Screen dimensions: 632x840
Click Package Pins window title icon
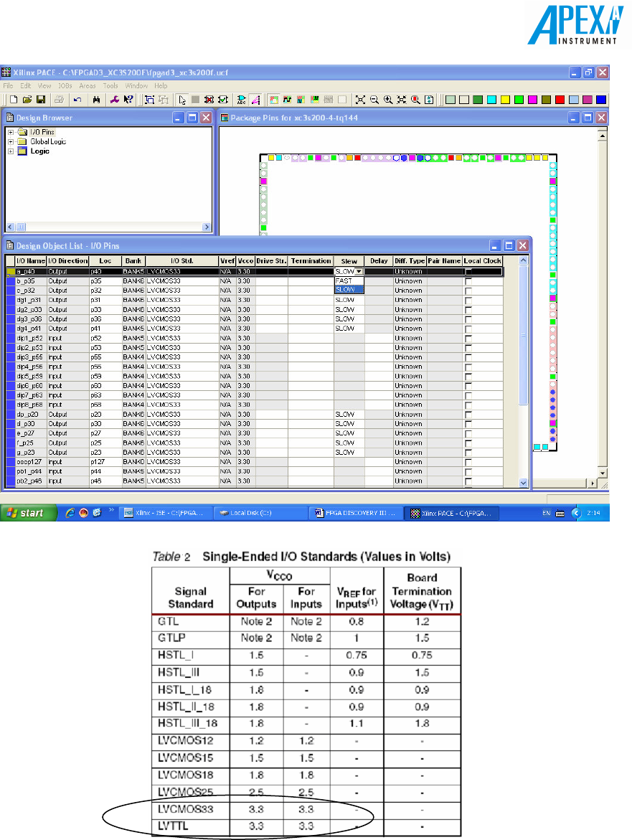(x=225, y=118)
